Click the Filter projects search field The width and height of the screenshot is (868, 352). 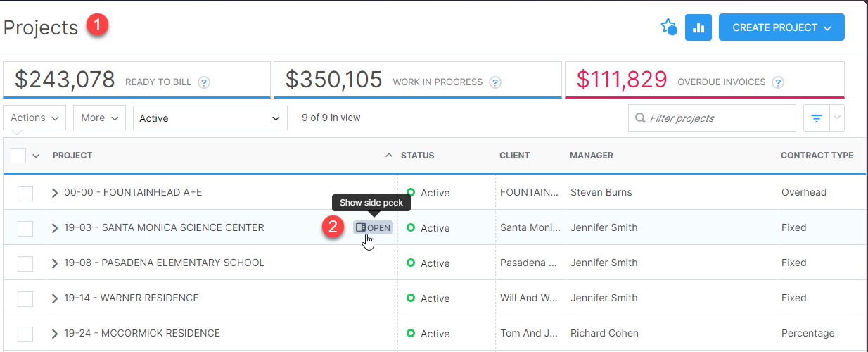tap(719, 118)
